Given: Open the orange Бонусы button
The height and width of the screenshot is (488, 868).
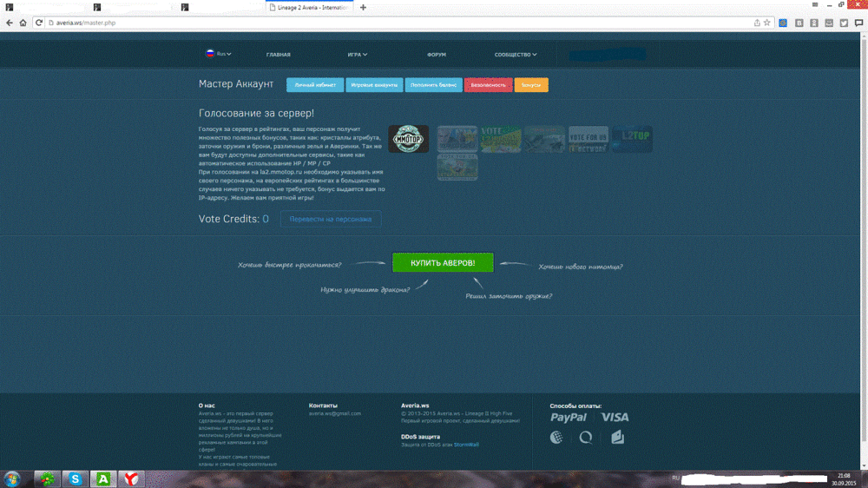Looking at the screenshot, I should 531,85.
